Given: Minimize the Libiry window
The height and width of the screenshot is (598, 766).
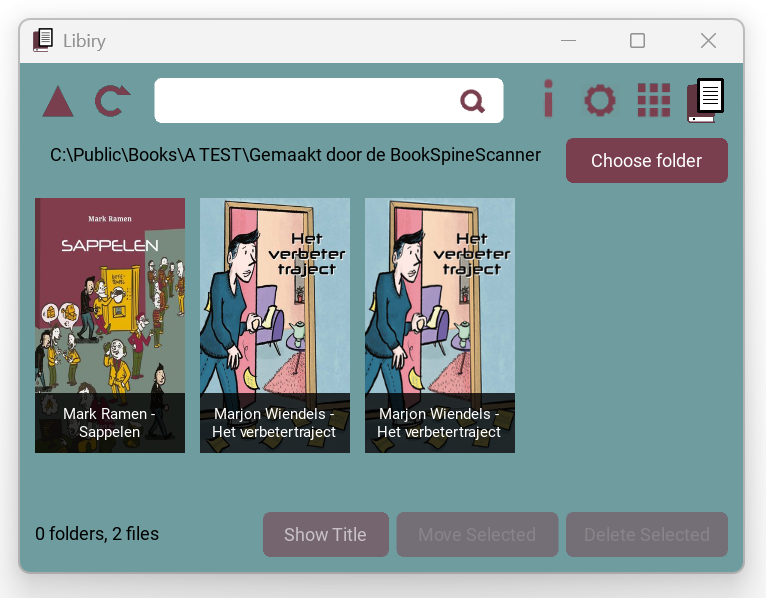Looking at the screenshot, I should coord(569,41).
